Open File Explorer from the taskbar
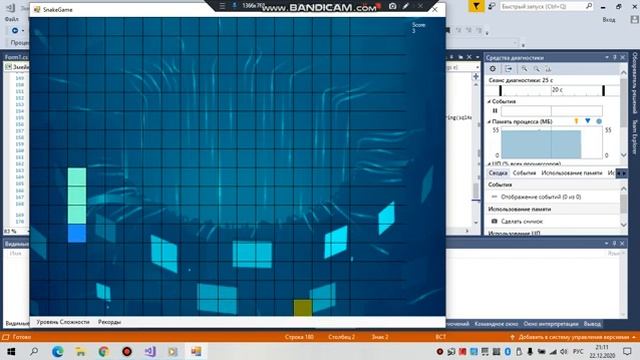This screenshot has width=640, height=360. (80, 351)
